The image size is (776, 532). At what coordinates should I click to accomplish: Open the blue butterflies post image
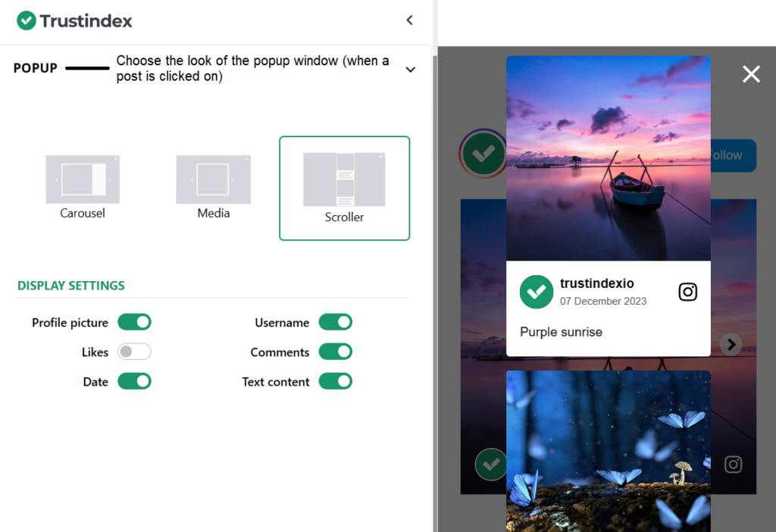point(608,450)
